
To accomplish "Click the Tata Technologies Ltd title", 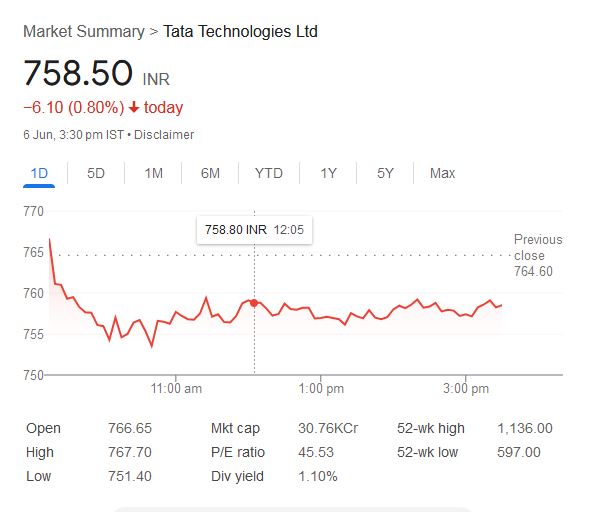I will 240,31.
